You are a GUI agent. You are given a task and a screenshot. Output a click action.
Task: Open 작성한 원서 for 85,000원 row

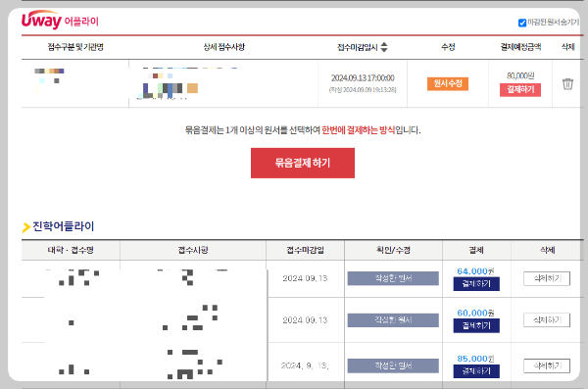393,365
